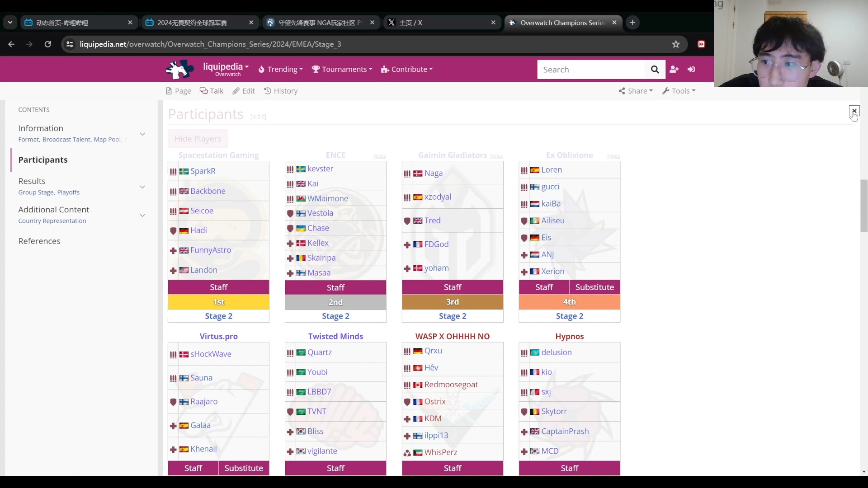Click the damage role icon beside kevster

pos(290,169)
